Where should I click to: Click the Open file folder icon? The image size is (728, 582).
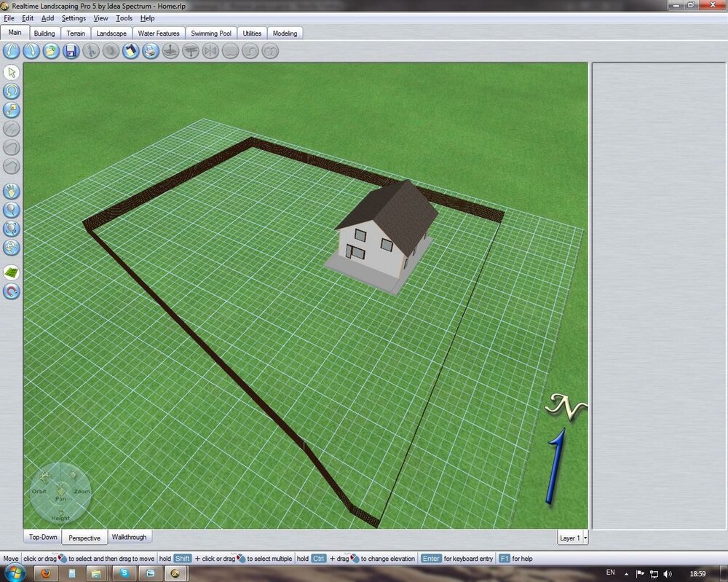[50, 51]
